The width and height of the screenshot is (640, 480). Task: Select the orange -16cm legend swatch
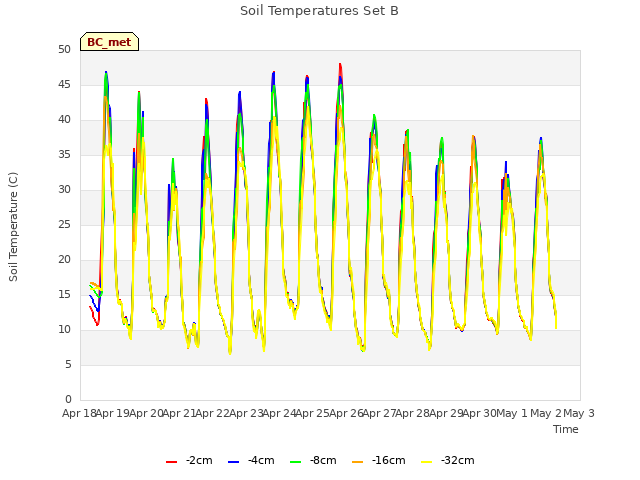tap(358, 462)
